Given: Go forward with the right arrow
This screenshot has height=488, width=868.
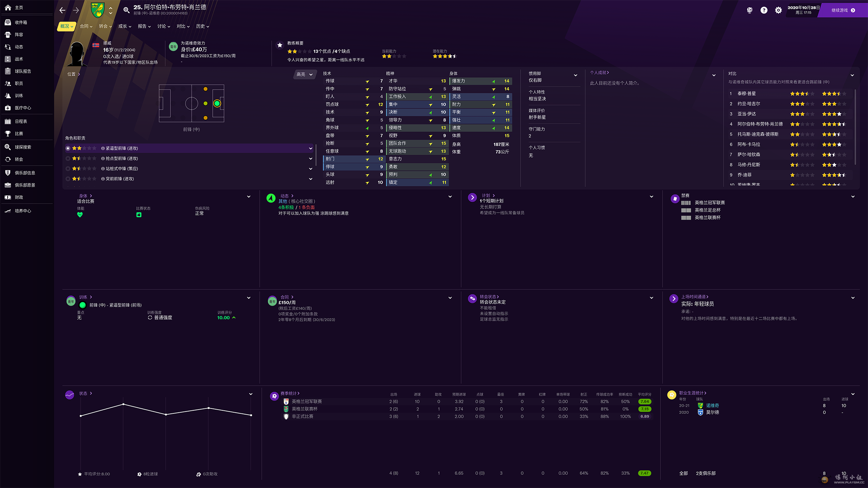Looking at the screenshot, I should [x=76, y=10].
